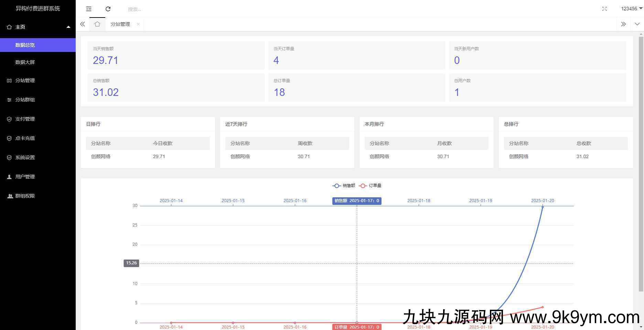The image size is (644, 330).
Task: Close the 分站管理 tab
Action: (138, 24)
